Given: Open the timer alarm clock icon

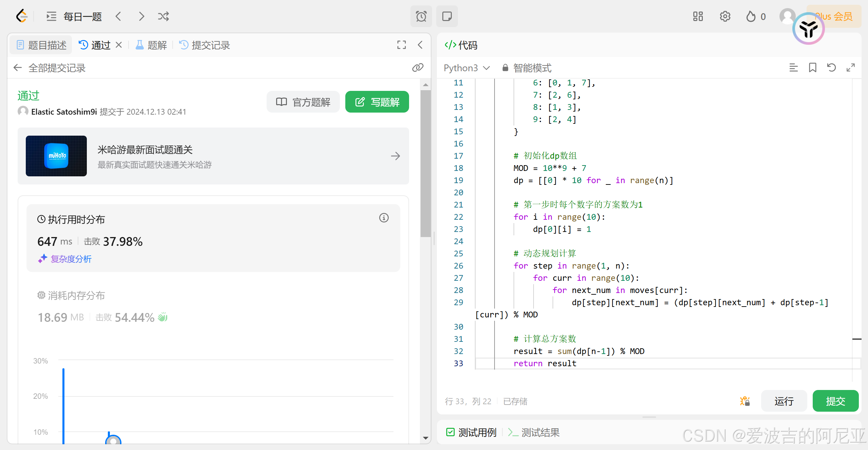Looking at the screenshot, I should [421, 16].
